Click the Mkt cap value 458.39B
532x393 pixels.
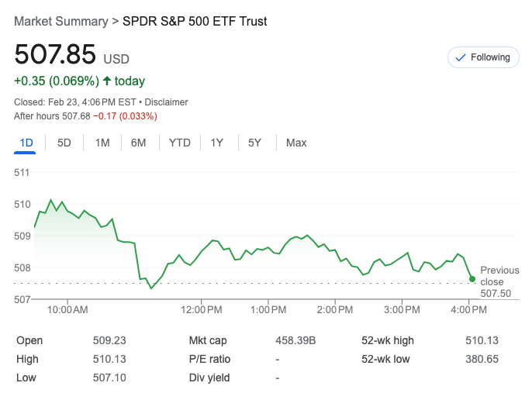[x=296, y=340]
